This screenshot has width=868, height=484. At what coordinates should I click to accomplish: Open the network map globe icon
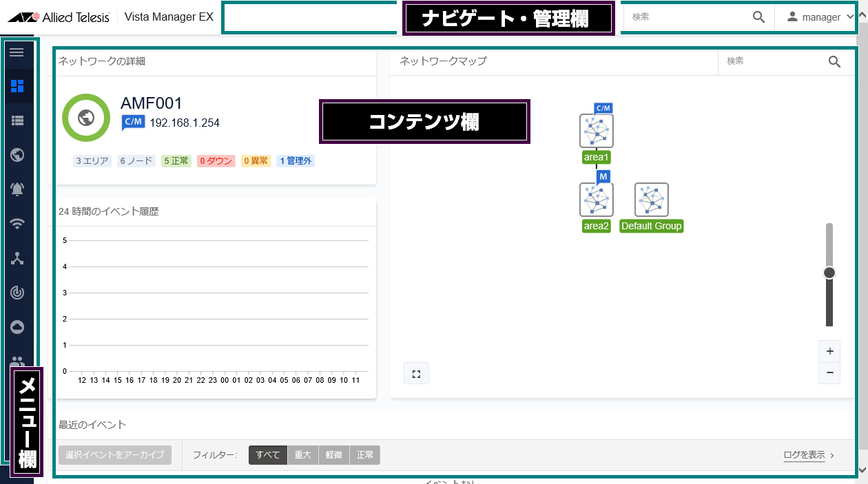pyautogui.click(x=17, y=154)
